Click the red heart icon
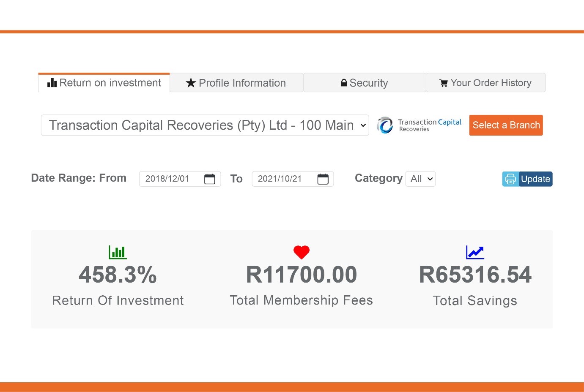The width and height of the screenshot is (584, 392). (x=302, y=252)
